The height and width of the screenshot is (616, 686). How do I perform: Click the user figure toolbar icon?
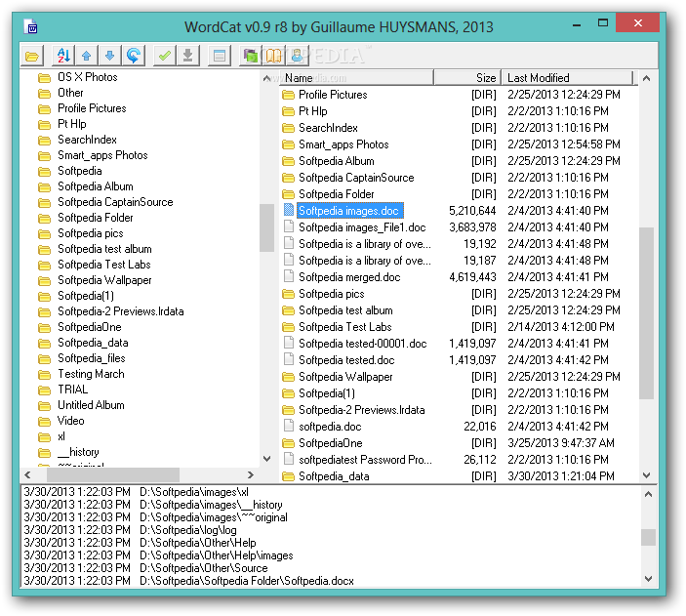pos(297,56)
